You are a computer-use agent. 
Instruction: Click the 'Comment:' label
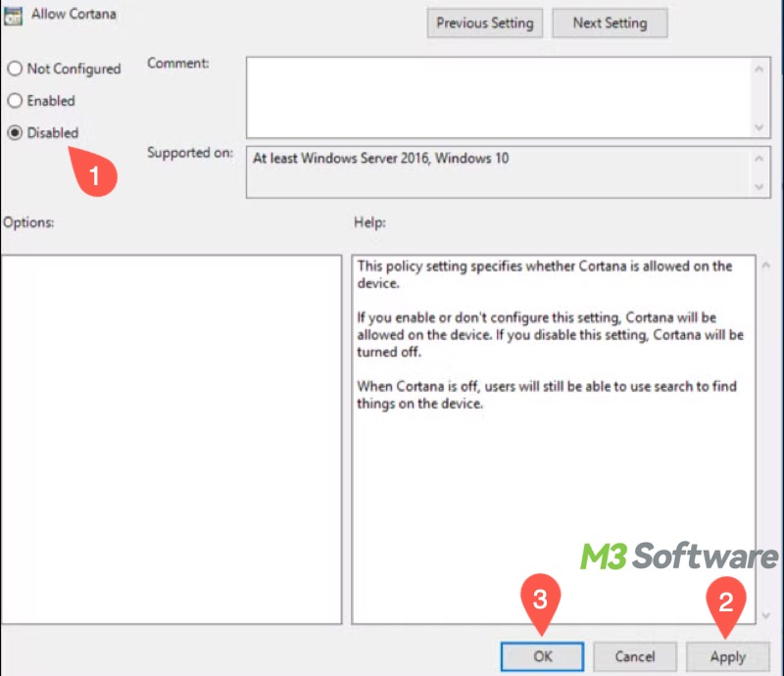(x=178, y=64)
